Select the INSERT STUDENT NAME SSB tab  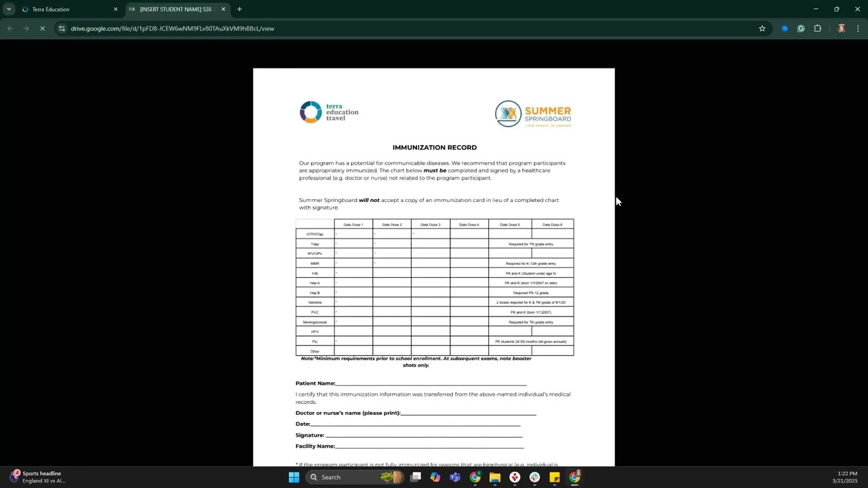click(176, 9)
